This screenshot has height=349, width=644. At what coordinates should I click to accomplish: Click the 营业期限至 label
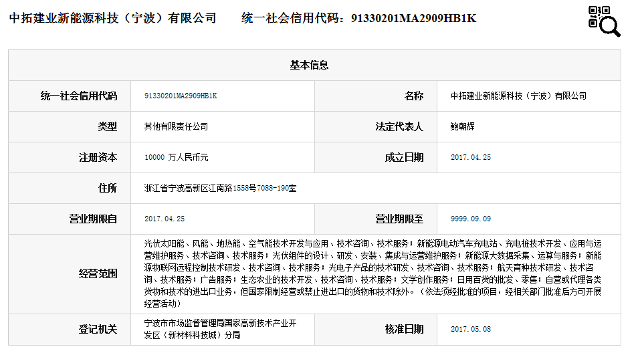click(399, 219)
